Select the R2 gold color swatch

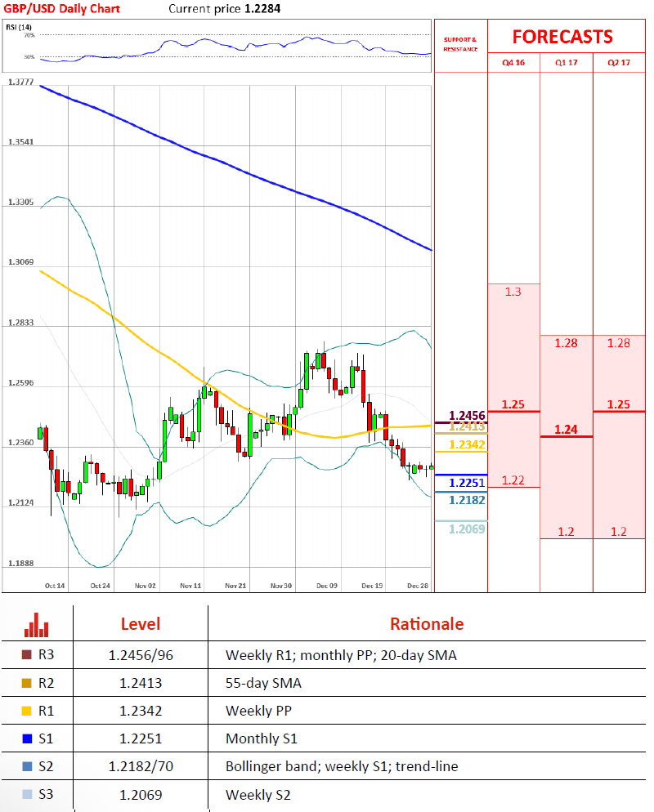26,683
